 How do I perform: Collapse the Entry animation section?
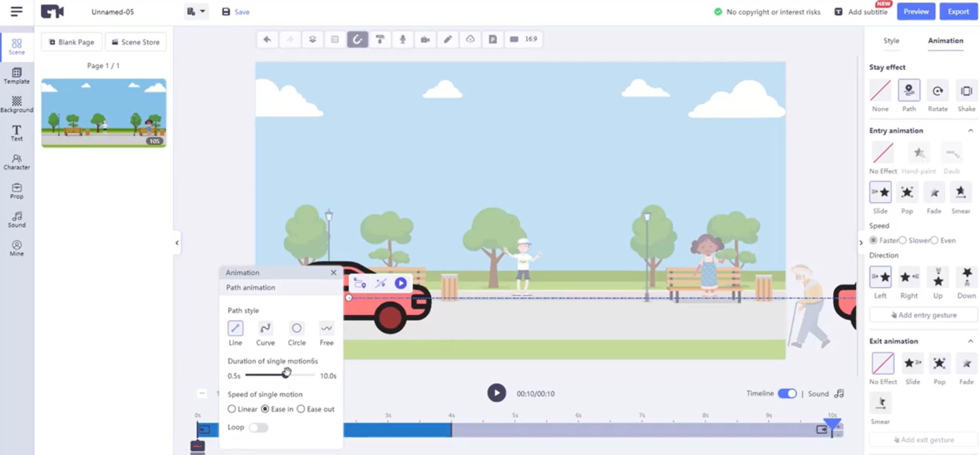click(x=970, y=131)
